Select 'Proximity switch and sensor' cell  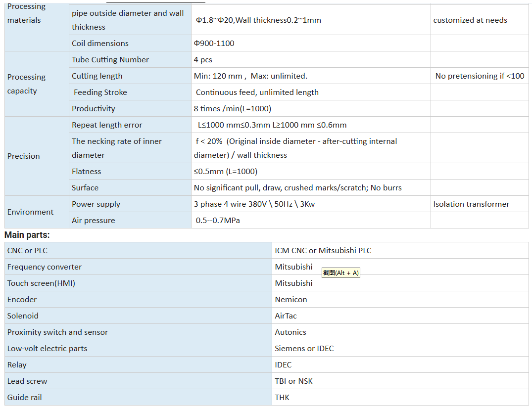coord(138,332)
